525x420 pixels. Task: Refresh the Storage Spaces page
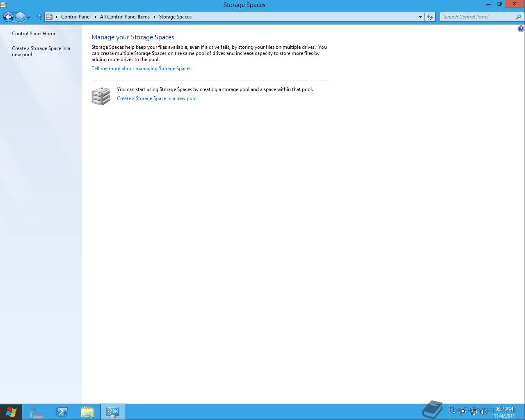coord(430,17)
